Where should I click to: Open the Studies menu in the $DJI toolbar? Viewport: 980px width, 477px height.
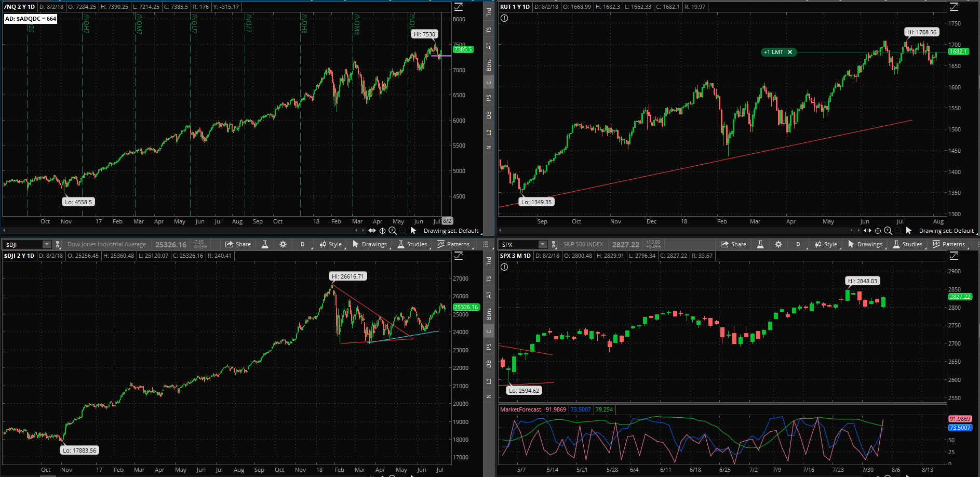click(x=412, y=244)
